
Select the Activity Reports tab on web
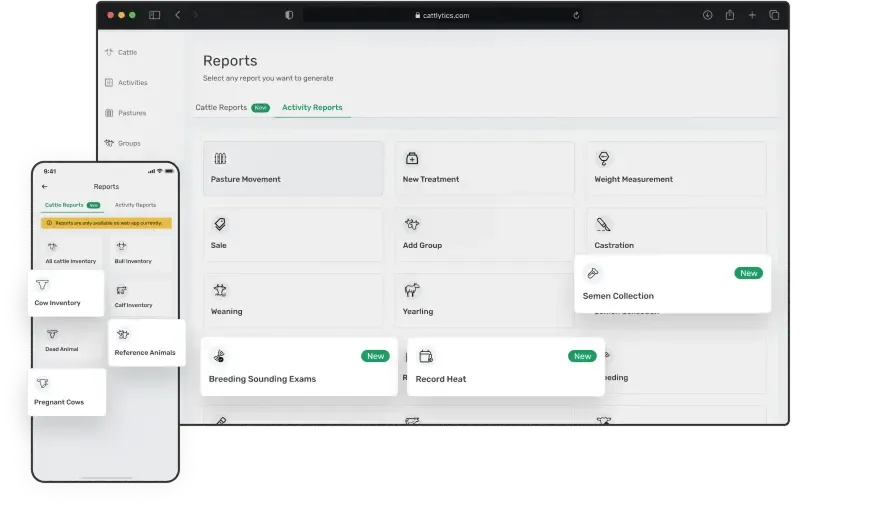(x=312, y=107)
